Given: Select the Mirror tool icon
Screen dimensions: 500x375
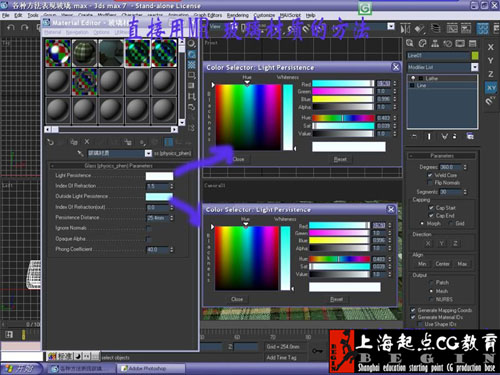Looking at the screenshot, I should tap(405, 29).
